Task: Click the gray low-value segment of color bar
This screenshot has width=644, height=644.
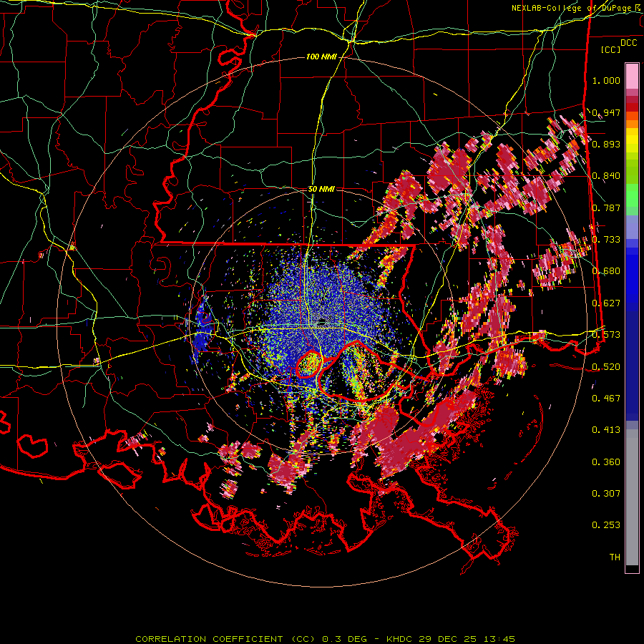Action: tap(632, 497)
